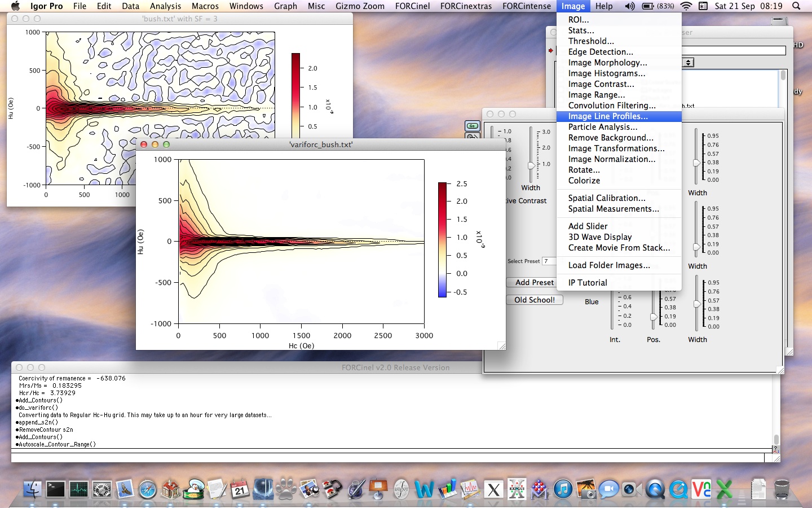
Task: Click the Wi-Fi status icon in menu bar
Action: [686, 6]
